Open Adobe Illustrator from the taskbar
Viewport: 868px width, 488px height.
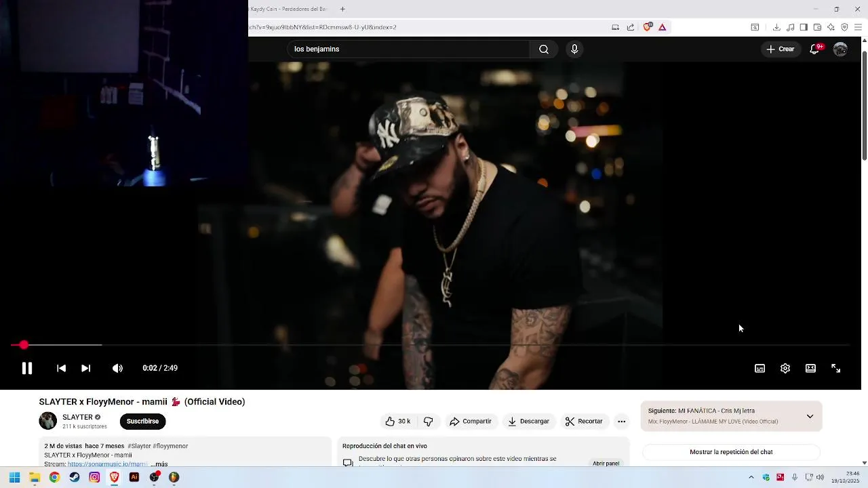coord(134,477)
